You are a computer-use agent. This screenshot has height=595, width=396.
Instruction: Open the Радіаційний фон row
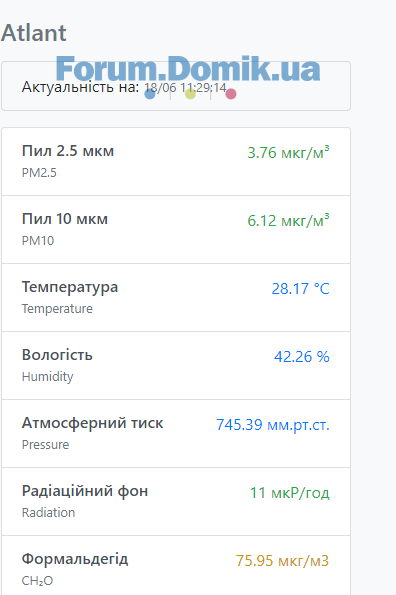176,501
